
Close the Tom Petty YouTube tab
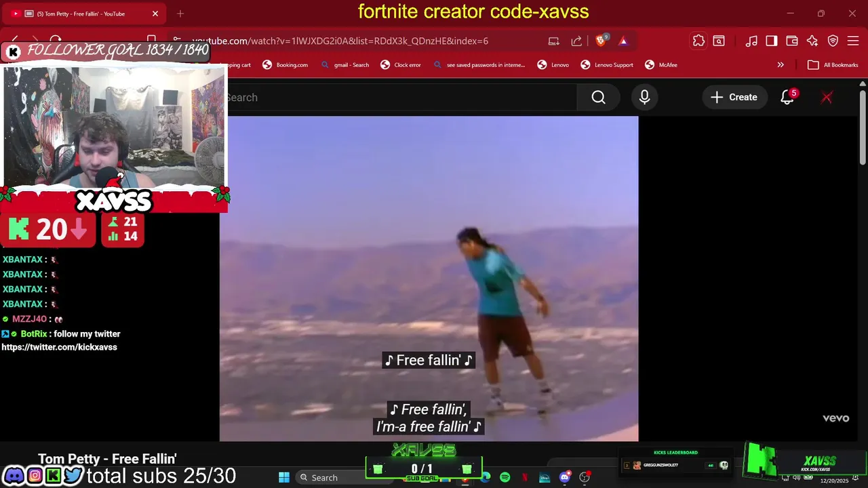[x=155, y=14]
